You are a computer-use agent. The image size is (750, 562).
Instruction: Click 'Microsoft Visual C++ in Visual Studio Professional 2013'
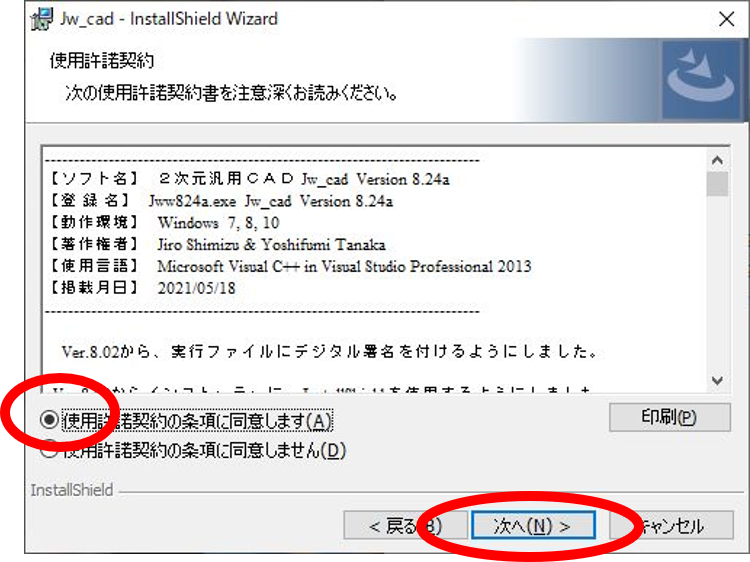[344, 266]
